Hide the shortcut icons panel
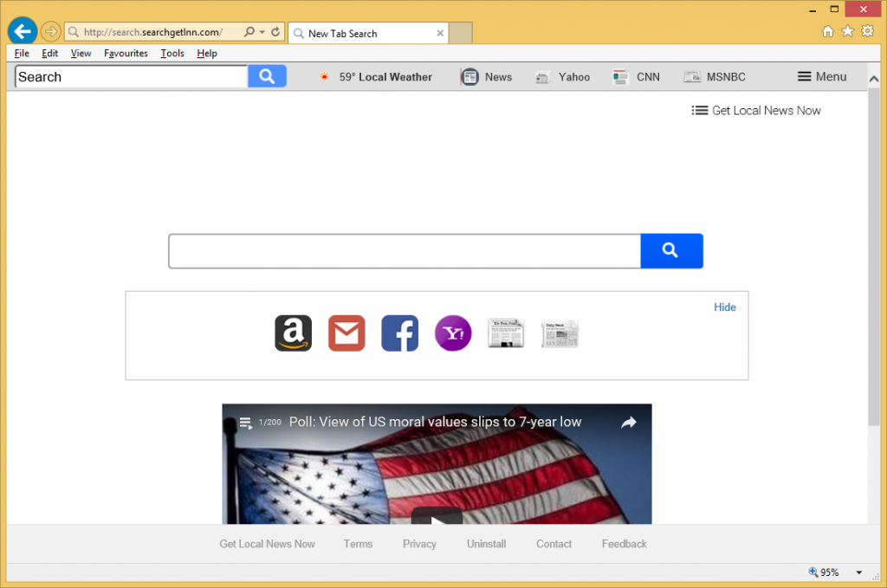Image resolution: width=887 pixels, height=588 pixels. [725, 307]
